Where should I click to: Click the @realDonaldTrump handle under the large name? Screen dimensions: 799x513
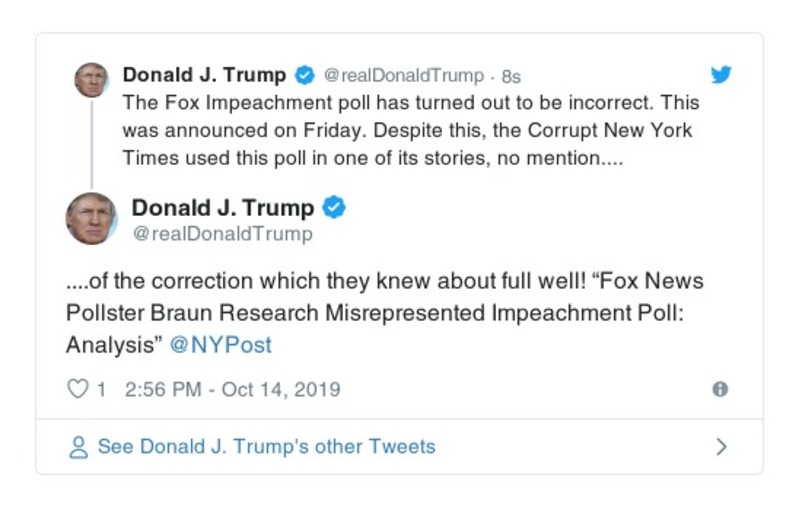click(x=222, y=234)
